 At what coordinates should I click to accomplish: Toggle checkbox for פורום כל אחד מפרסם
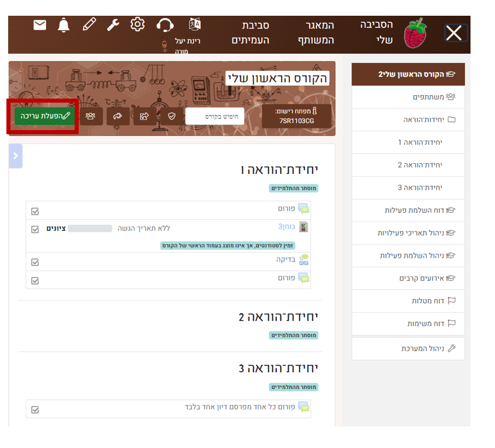(35, 409)
